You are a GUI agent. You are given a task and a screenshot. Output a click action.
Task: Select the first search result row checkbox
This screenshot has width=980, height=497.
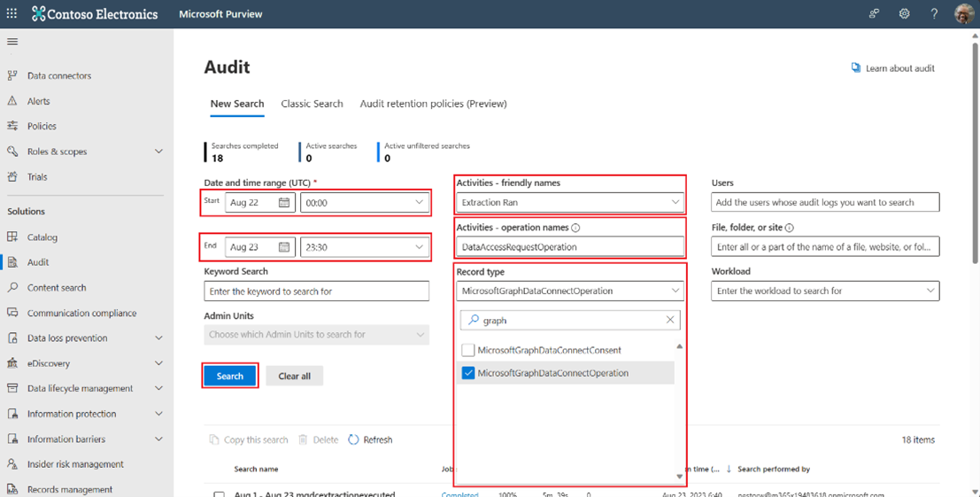[219, 494]
